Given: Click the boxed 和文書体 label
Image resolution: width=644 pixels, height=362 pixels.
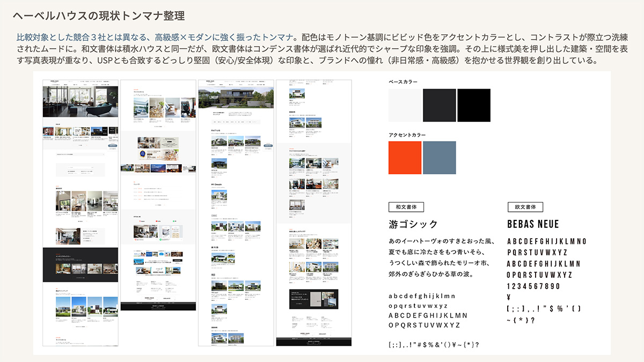Looking at the screenshot, I should click(406, 206).
